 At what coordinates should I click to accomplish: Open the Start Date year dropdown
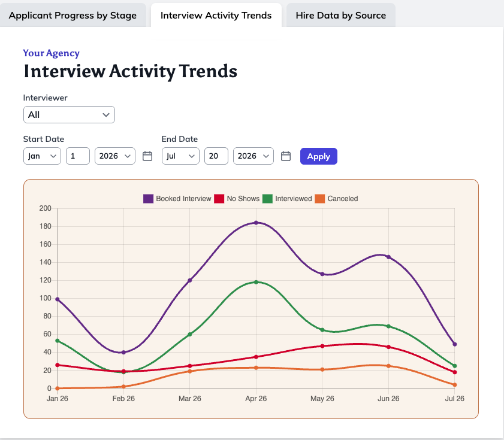click(115, 156)
